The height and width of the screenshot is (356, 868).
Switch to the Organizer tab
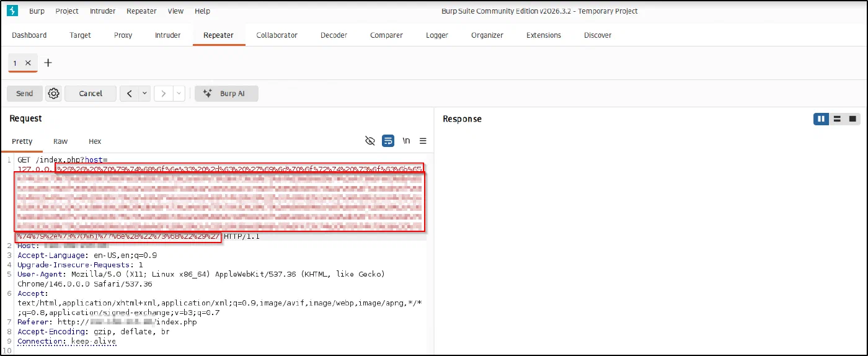point(487,35)
